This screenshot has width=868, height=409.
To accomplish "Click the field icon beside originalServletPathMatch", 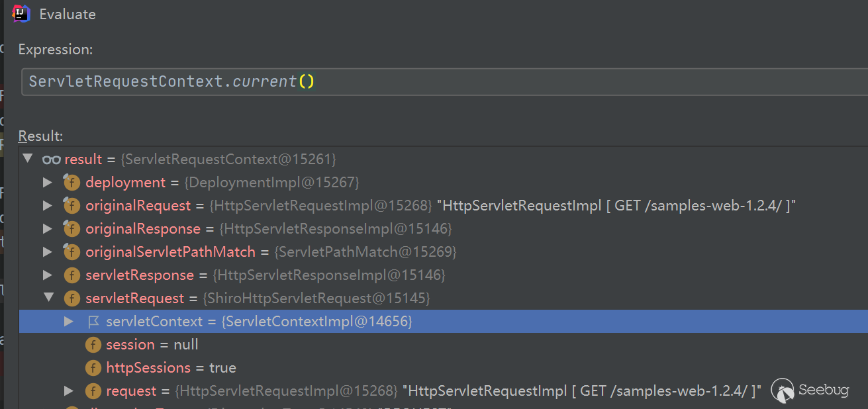I will pyautogui.click(x=72, y=252).
